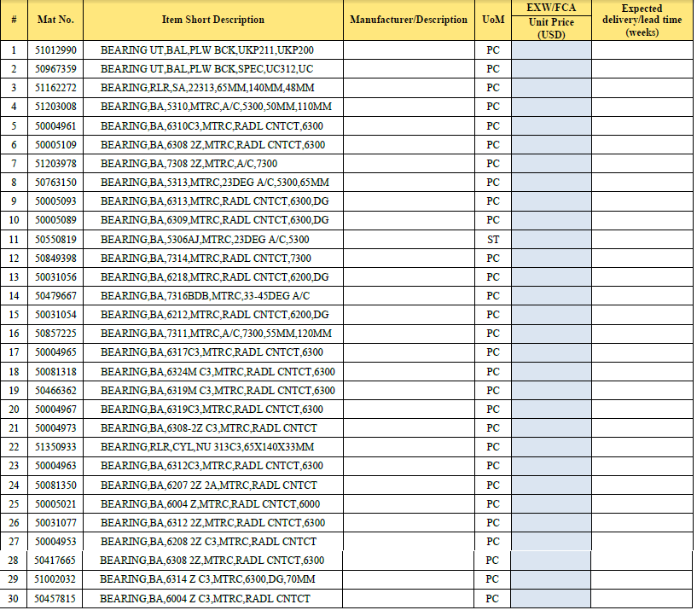Click the EXW/FCA header cell
This screenshot has width=697, height=616.
[x=552, y=8]
